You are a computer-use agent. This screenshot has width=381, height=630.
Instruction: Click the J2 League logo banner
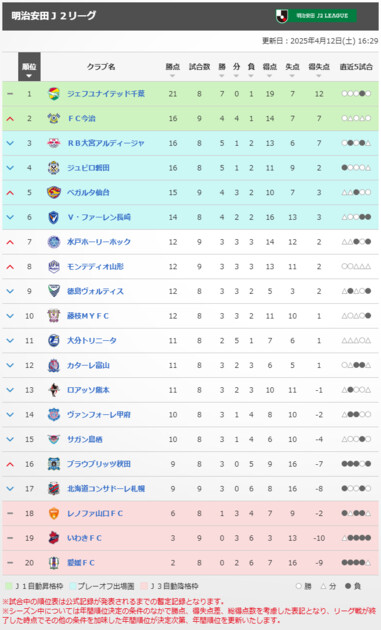coord(316,16)
